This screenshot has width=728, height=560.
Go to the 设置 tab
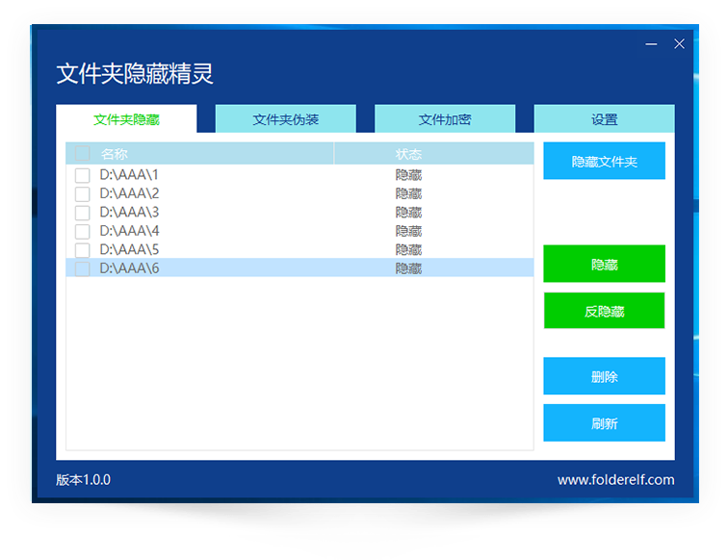[604, 119]
